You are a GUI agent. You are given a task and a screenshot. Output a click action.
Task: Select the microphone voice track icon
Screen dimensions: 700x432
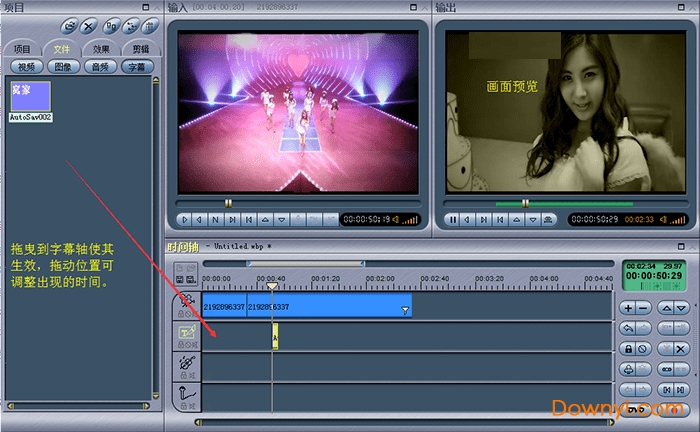(186, 395)
